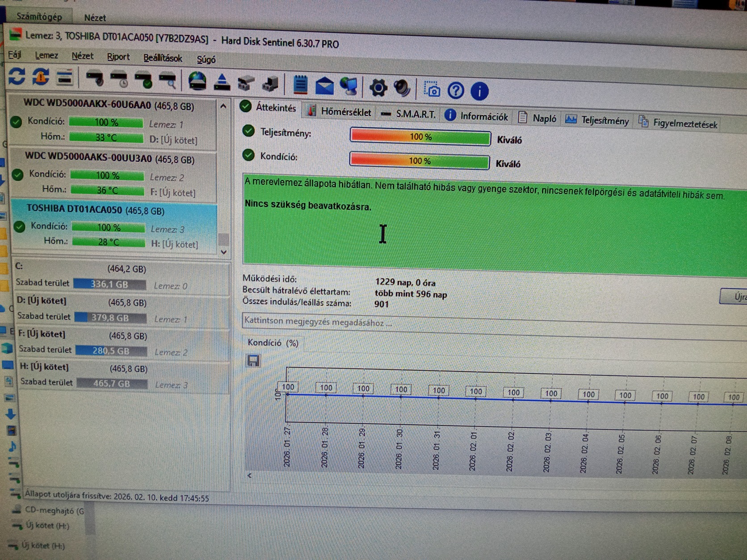This screenshot has height=560, width=747.
Task: Click the Hard Disk Sentinel title bar icon
Action: click(x=16, y=34)
